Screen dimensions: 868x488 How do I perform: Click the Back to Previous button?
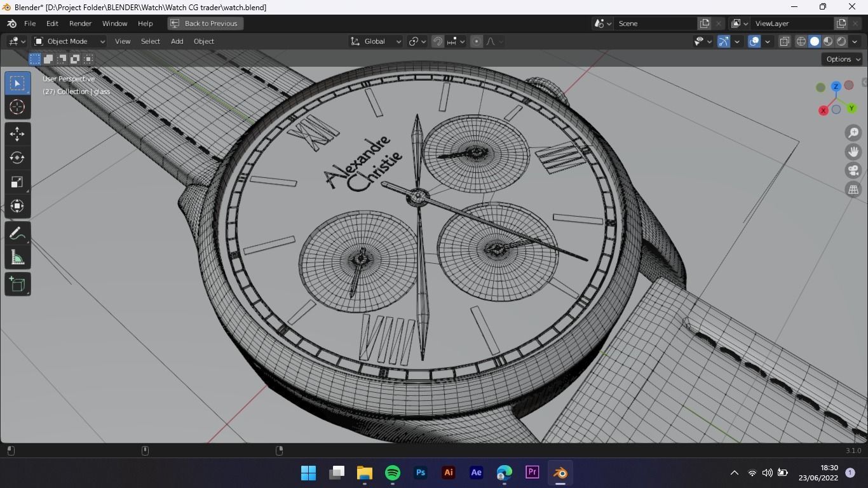(205, 24)
